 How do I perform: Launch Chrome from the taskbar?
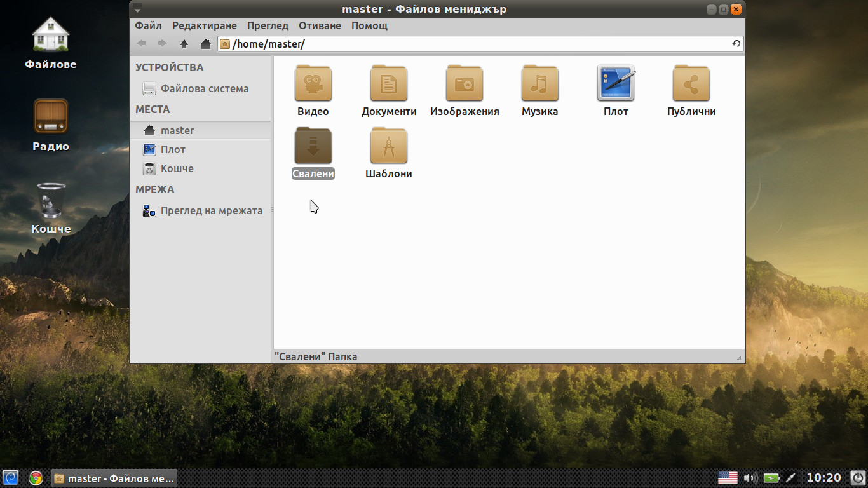[x=36, y=478]
